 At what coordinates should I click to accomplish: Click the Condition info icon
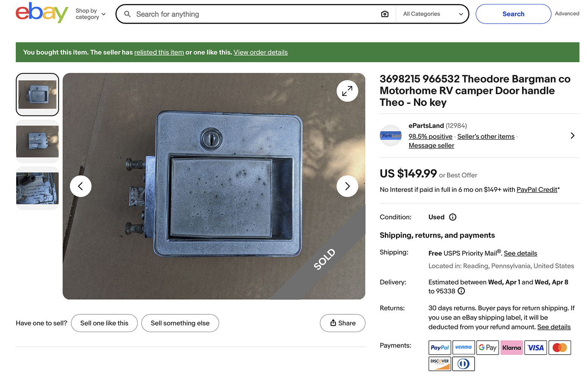click(x=453, y=217)
